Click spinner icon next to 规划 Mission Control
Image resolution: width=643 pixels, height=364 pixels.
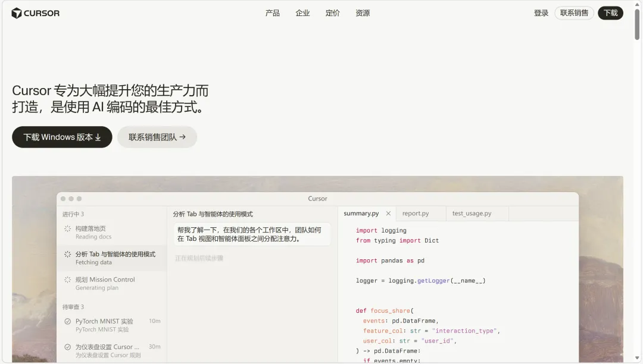click(68, 280)
